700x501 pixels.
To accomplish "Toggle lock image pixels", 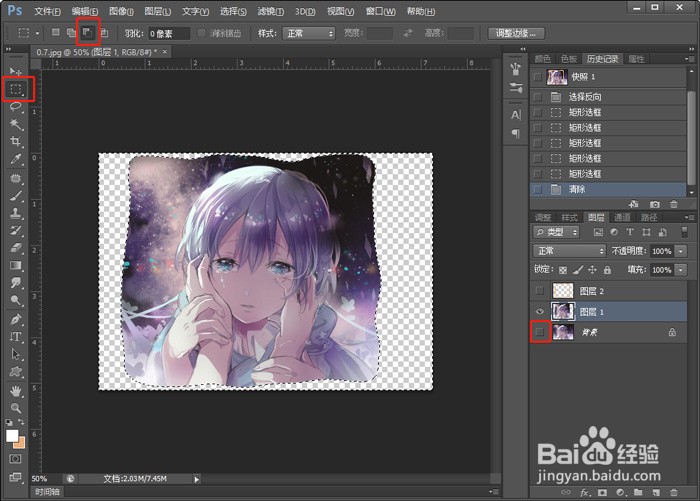I will (578, 270).
